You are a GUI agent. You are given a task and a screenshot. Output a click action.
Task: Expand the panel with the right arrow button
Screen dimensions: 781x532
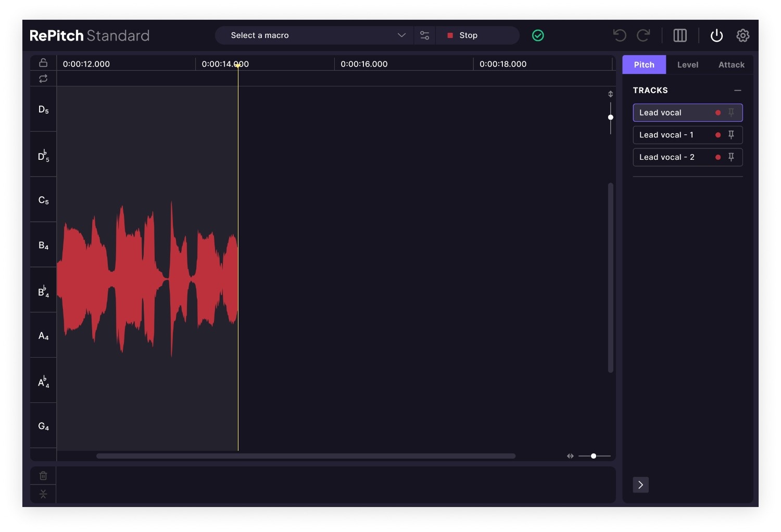coord(640,485)
